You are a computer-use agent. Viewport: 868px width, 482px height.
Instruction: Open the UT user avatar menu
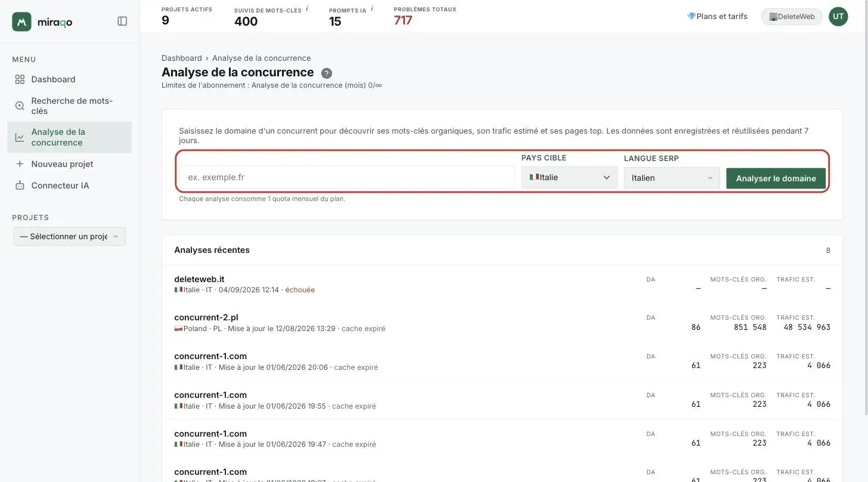point(838,17)
